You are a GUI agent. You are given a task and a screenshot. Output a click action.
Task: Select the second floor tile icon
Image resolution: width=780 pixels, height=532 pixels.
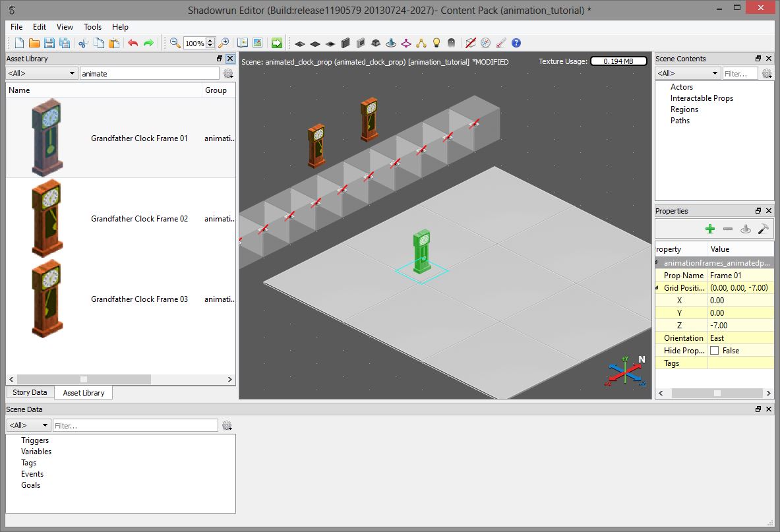pos(315,44)
